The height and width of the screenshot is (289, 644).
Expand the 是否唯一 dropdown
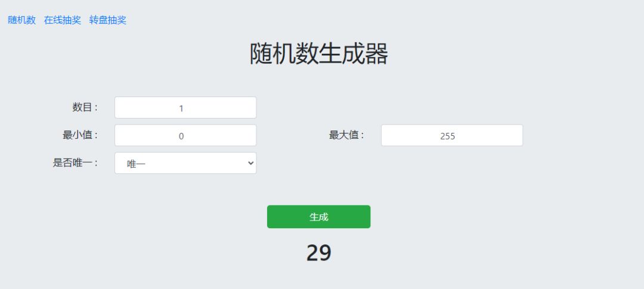(x=185, y=163)
